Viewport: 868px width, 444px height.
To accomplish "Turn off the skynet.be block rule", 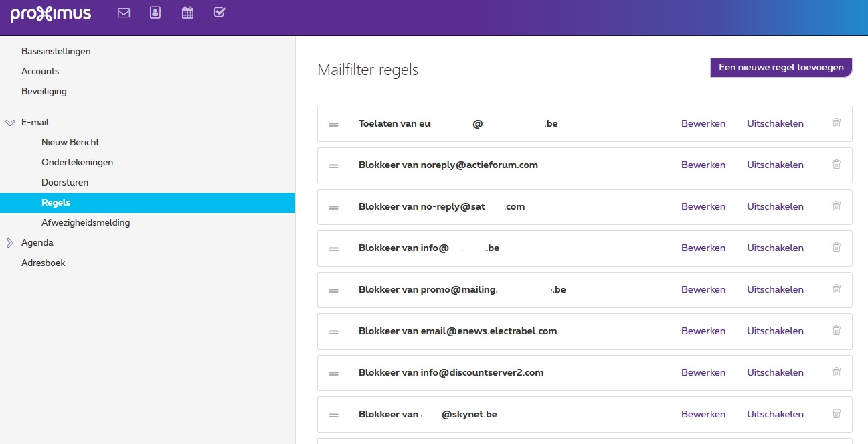I will (x=775, y=415).
